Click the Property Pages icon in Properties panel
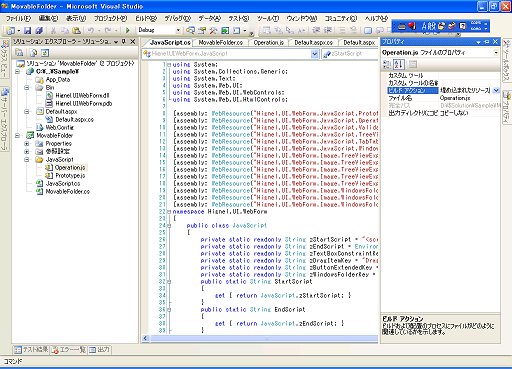Viewport: 512px width, 369px height. [413, 64]
